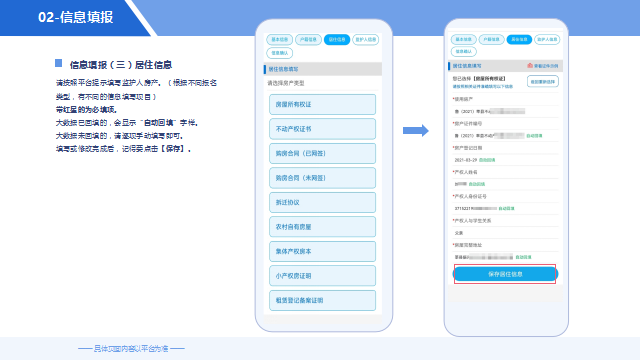
Task: Open 户籍信息 tab on the property-type list phone
Action: point(308,40)
